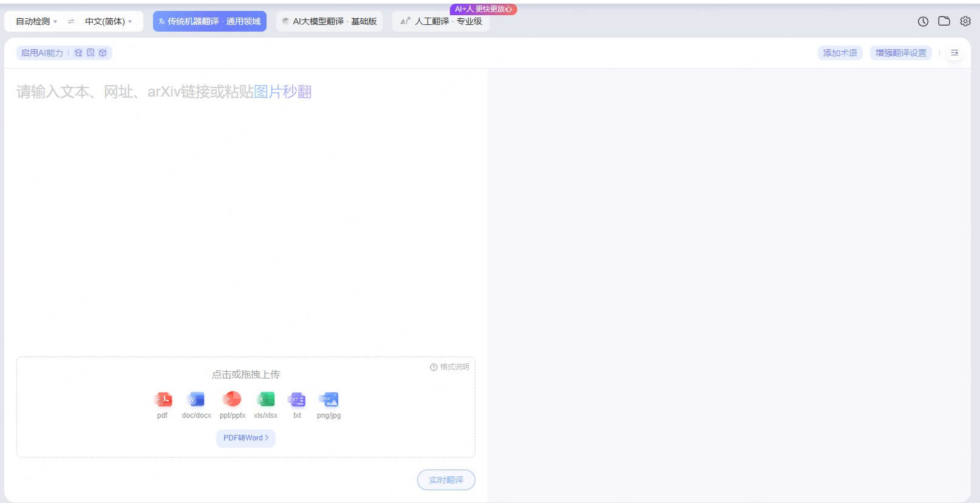Open the panel menu icon right of 增强翻译设置

pyautogui.click(x=954, y=53)
